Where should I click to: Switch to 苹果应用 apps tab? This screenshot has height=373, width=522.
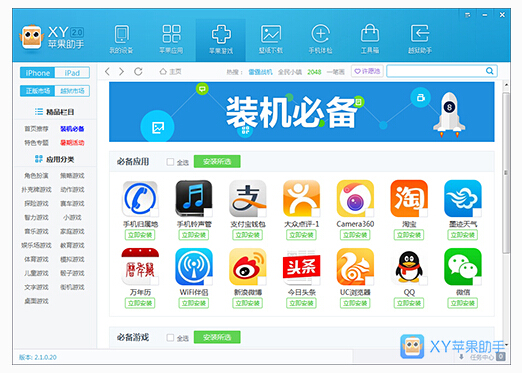point(171,39)
